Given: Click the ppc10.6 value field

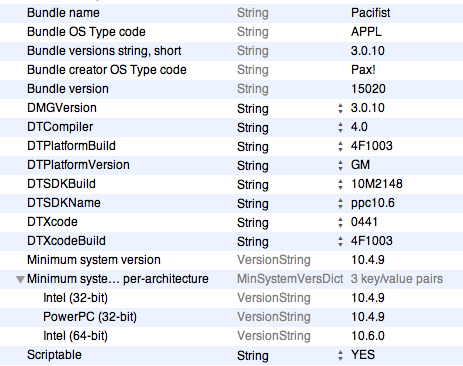Looking at the screenshot, I should [x=373, y=203].
